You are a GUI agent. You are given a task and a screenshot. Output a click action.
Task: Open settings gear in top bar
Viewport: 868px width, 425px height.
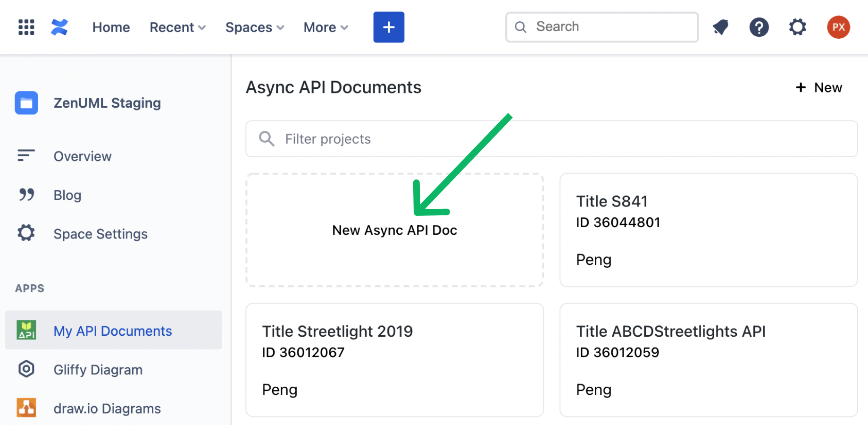[798, 27]
